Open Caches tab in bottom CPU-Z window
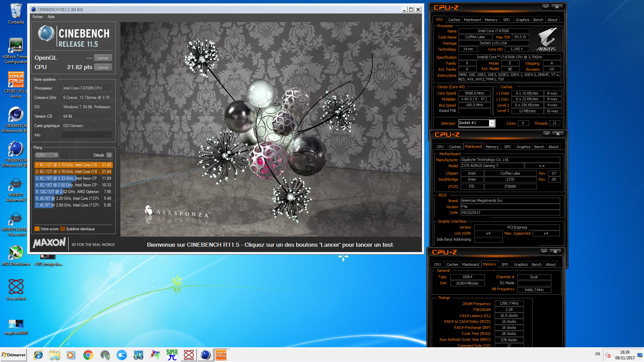Image resolution: width=644 pixels, height=362 pixels. pos(452,264)
